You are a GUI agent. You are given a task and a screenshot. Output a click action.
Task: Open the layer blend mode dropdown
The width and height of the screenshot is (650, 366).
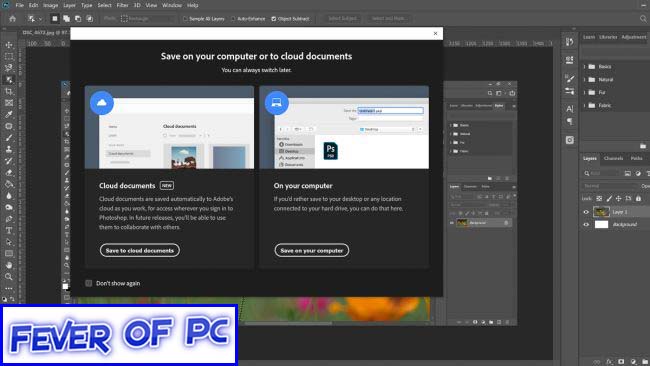coord(609,186)
